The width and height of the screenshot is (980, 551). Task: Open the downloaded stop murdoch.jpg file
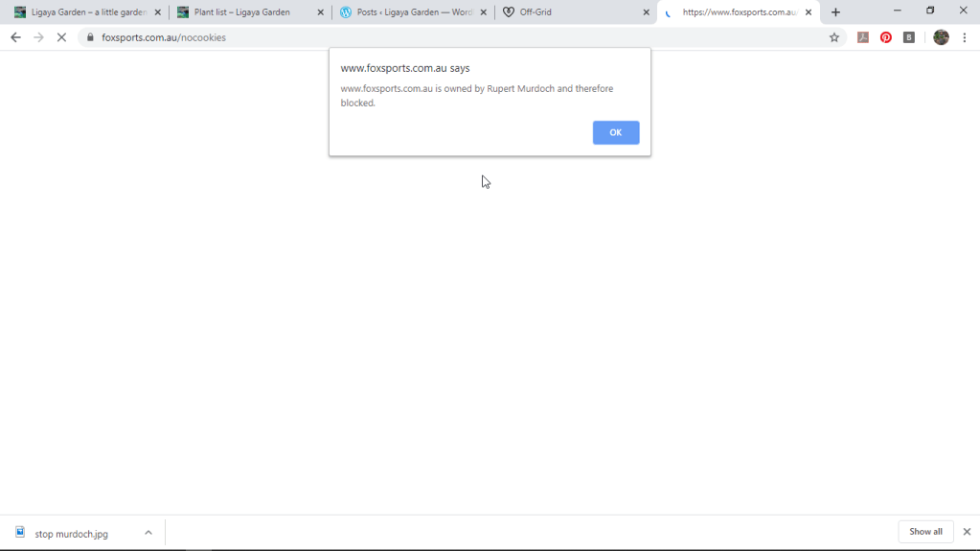pyautogui.click(x=71, y=534)
